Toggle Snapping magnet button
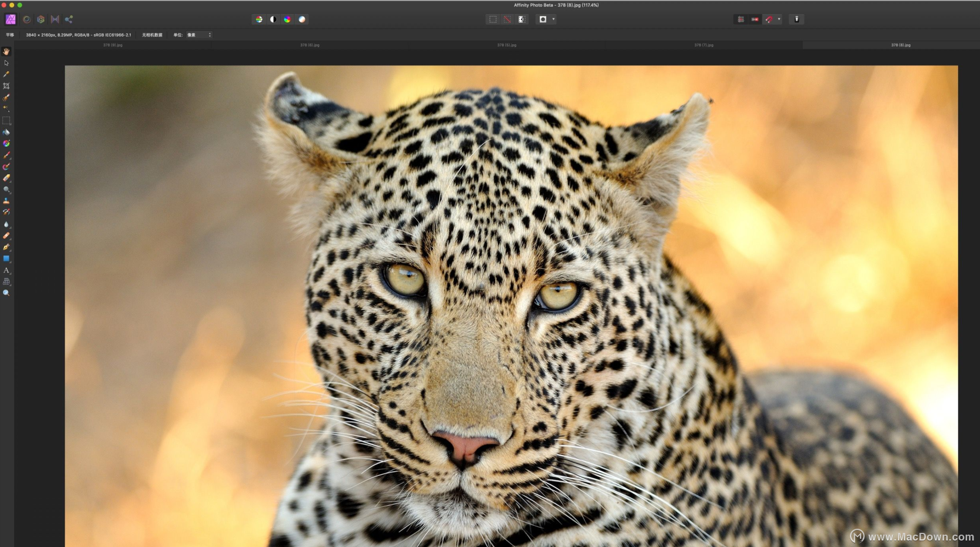980x547 pixels. click(769, 19)
